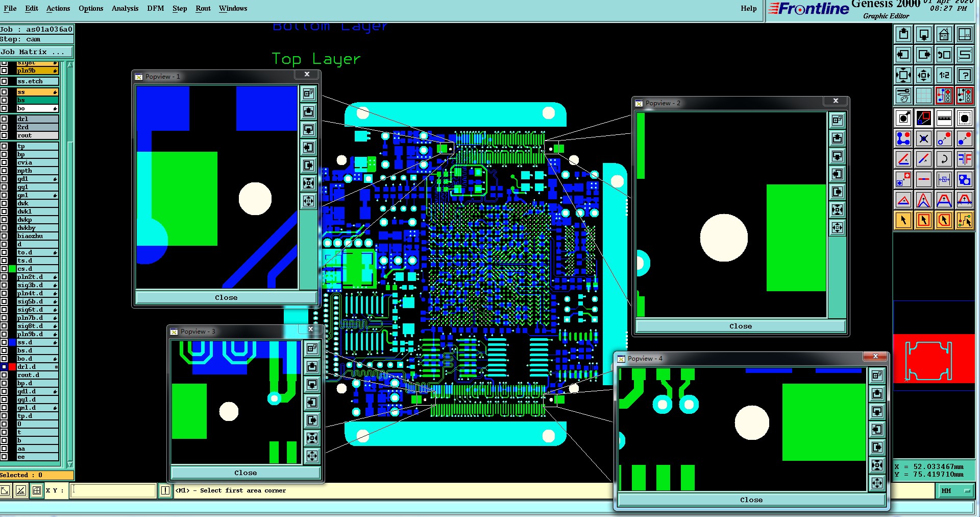
Task: Click the red color swatch of drl.d layer
Action: point(12,367)
